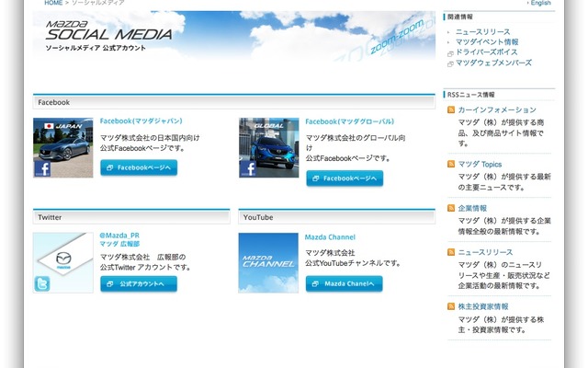The image size is (588, 368).
Task: Open the Mazda Global Facebook thumbnail
Action: [269, 147]
